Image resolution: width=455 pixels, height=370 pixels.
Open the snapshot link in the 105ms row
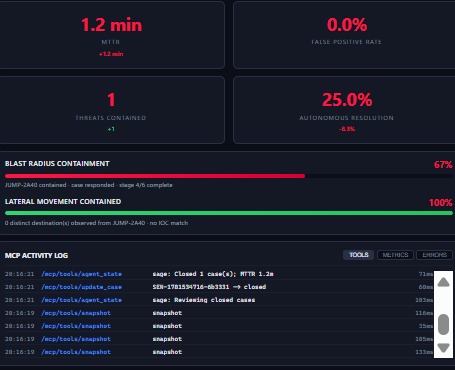tap(76, 339)
